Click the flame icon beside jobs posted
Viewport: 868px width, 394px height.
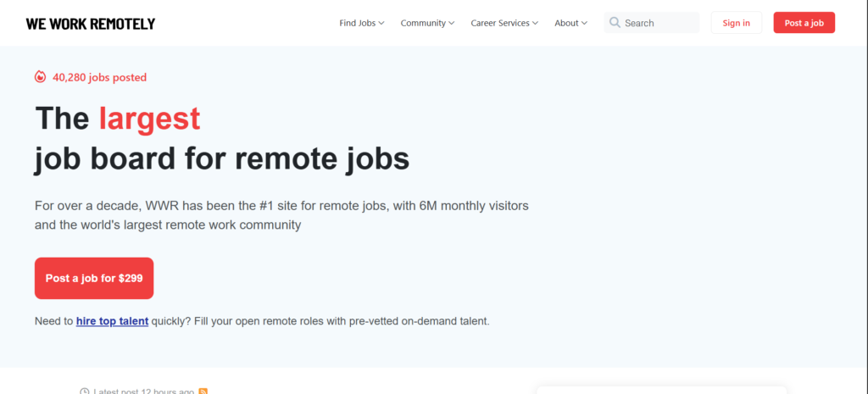[40, 77]
